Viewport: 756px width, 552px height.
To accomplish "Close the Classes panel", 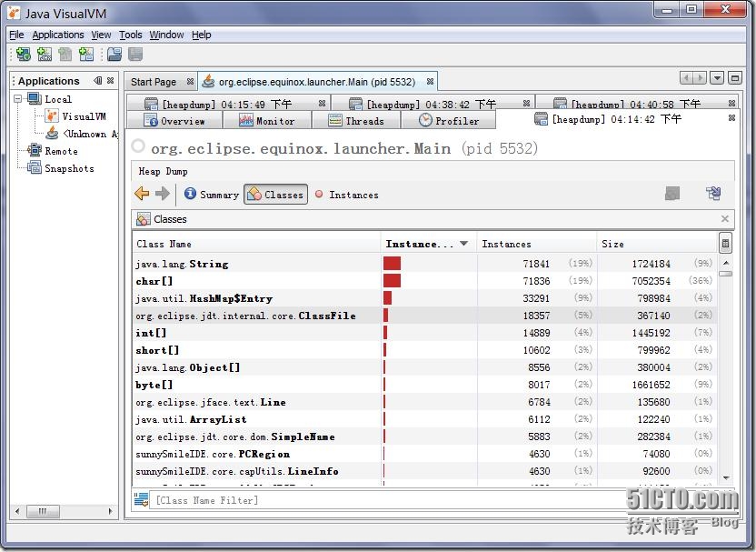I will coord(725,219).
